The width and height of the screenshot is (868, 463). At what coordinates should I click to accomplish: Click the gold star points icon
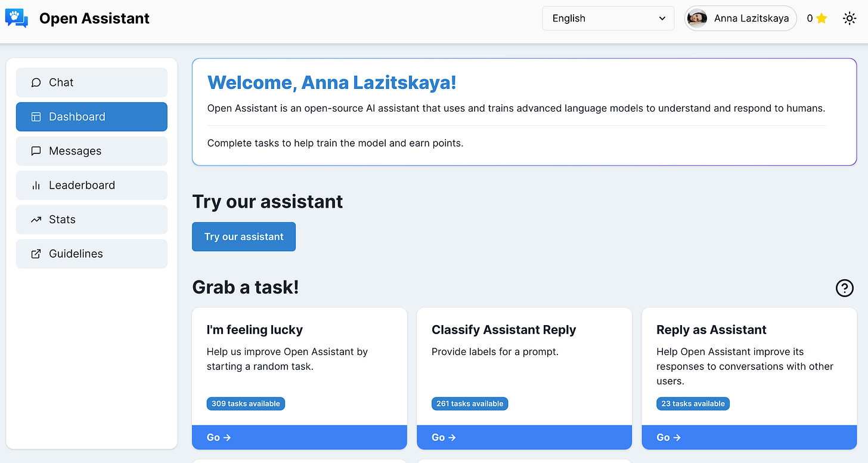[x=821, y=18]
